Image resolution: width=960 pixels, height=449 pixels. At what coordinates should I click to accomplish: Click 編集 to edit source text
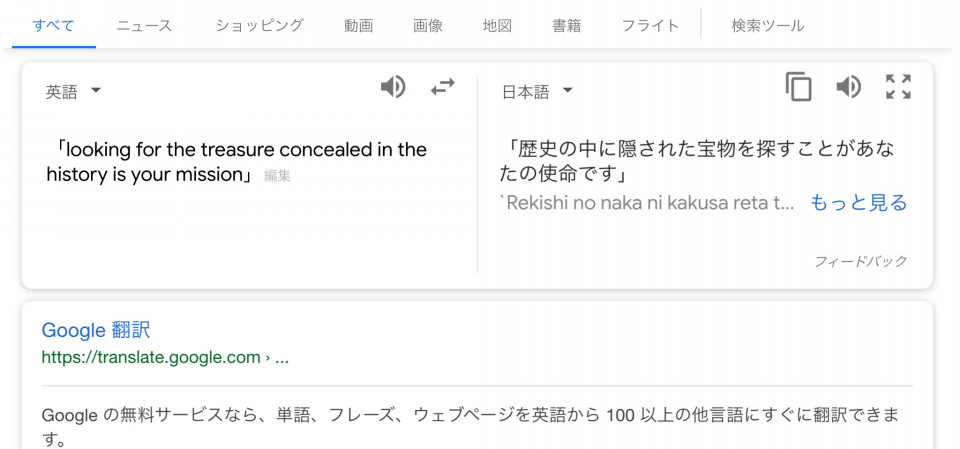[277, 176]
